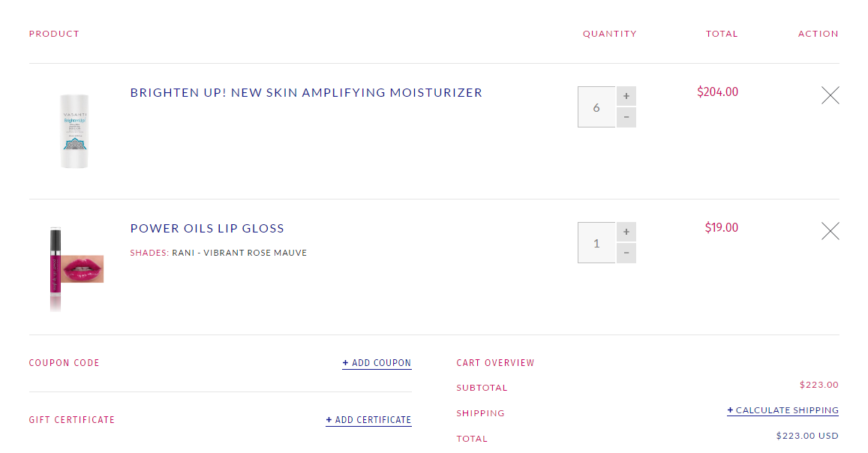Click the $204.00 moisturizer total price
The image size is (868, 453).
click(x=717, y=92)
